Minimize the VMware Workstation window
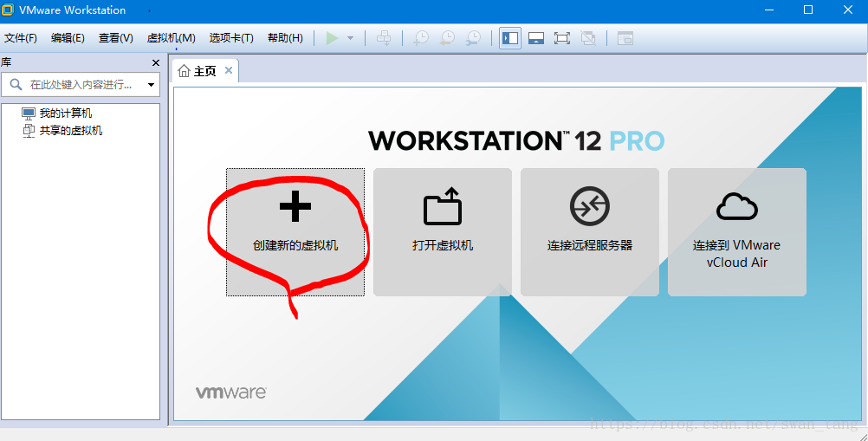Screen dimensions: 868x441 768,10
